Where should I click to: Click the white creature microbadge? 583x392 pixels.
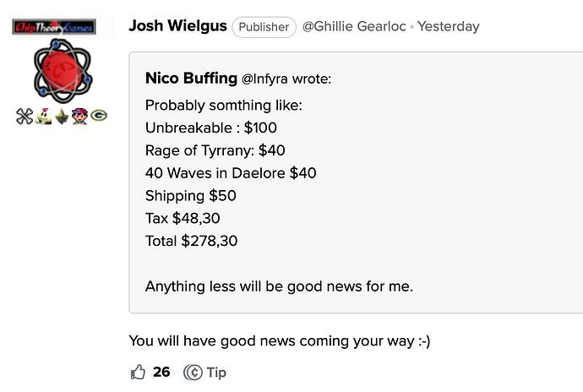click(x=43, y=117)
